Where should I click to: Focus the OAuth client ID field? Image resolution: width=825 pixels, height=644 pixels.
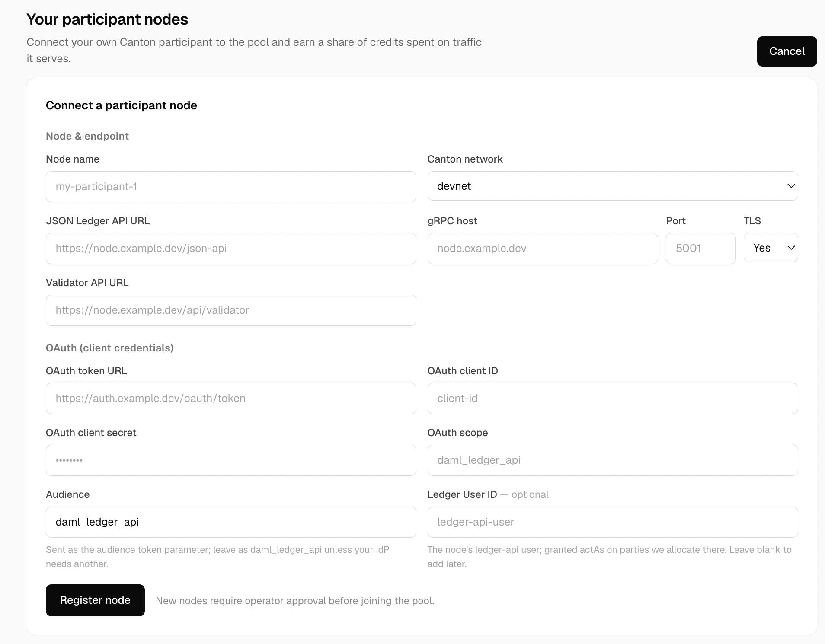pos(613,399)
